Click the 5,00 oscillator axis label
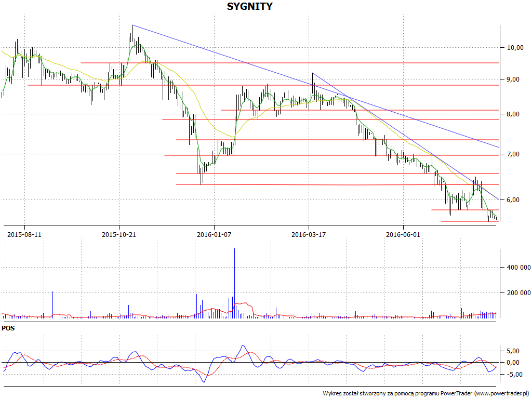Screen dimensions: 532x399 (x=513, y=351)
